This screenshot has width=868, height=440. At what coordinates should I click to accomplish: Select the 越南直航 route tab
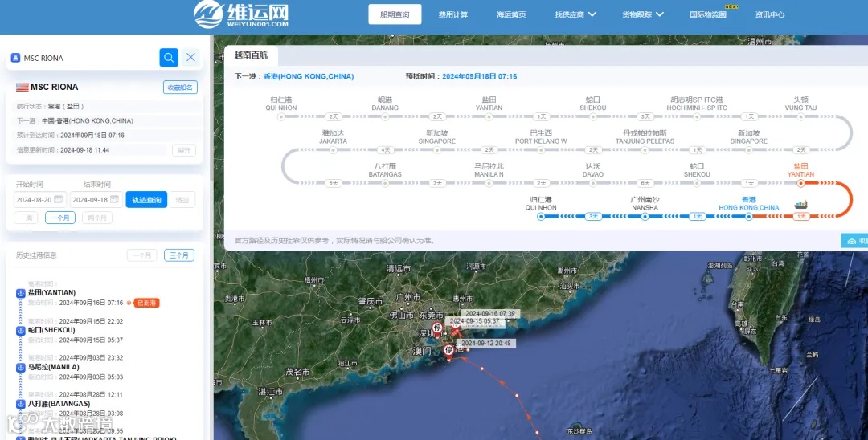pyautogui.click(x=251, y=55)
